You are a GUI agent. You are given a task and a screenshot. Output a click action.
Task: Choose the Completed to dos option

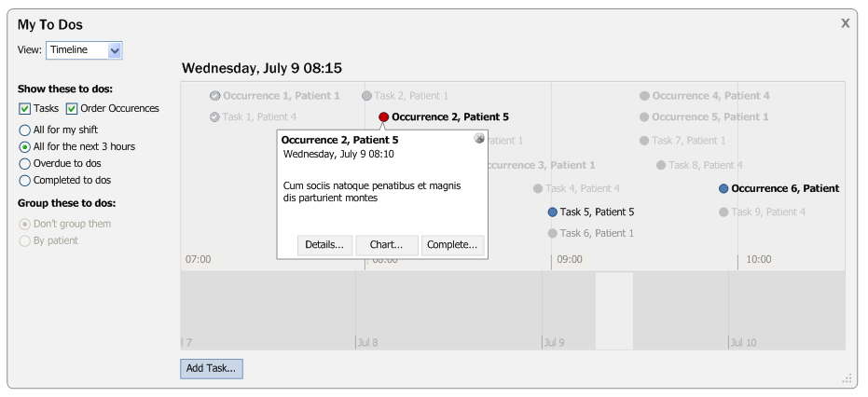pyautogui.click(x=25, y=181)
